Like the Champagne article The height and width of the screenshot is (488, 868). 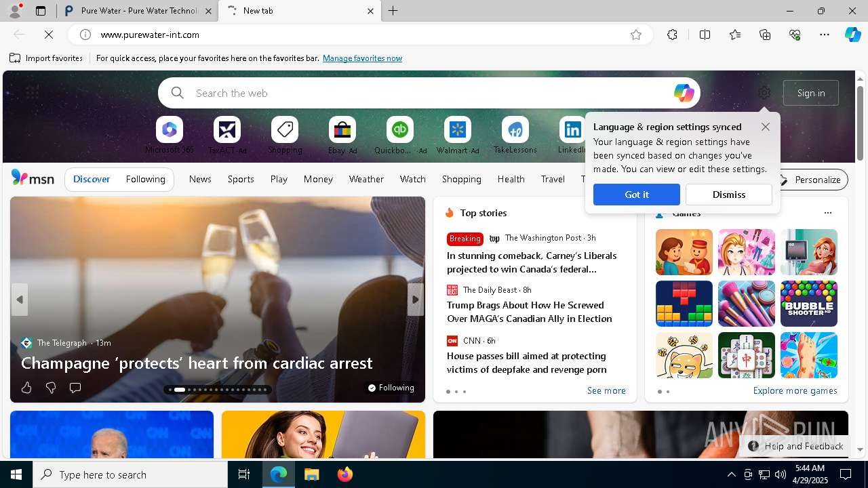[x=26, y=388]
